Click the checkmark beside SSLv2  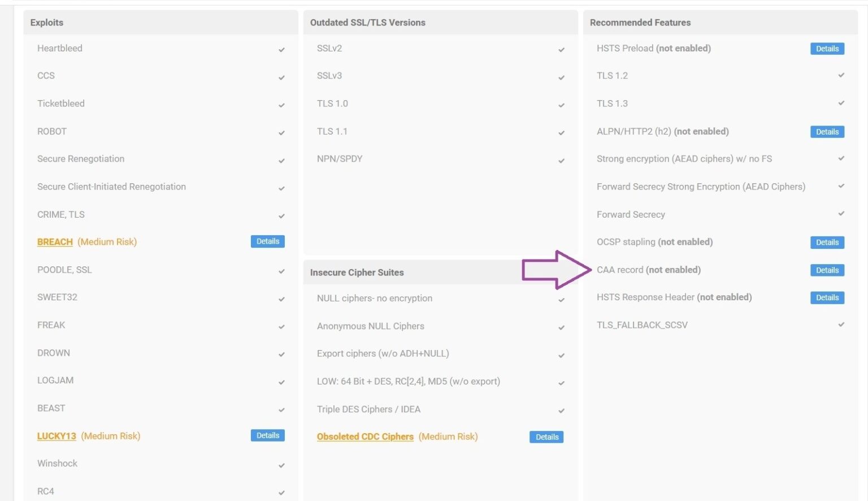pos(561,50)
